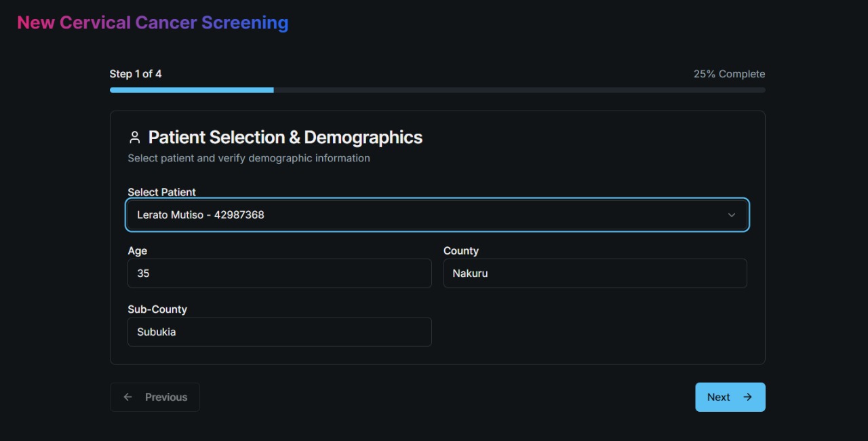Click the Select Patient field label

tap(161, 192)
